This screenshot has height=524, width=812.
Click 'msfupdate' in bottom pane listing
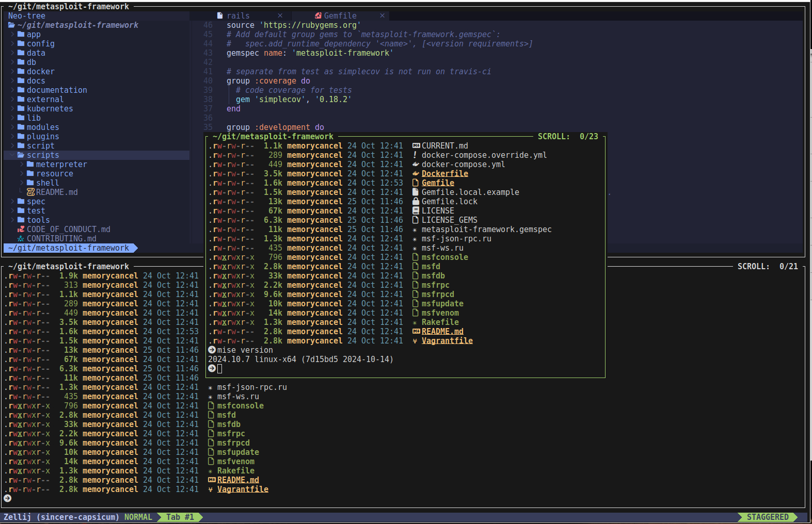238,452
